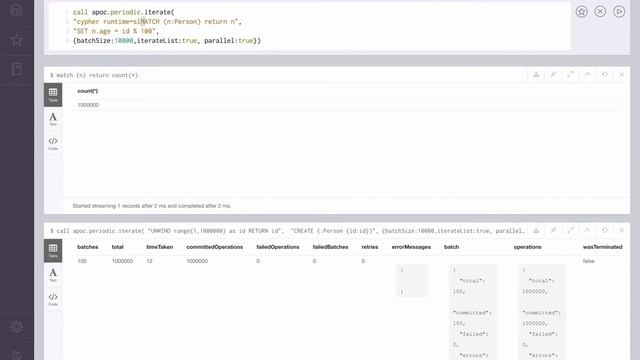This screenshot has height=360, width=640.
Task: Open the settings gear in sidebar
Action: 17,327
